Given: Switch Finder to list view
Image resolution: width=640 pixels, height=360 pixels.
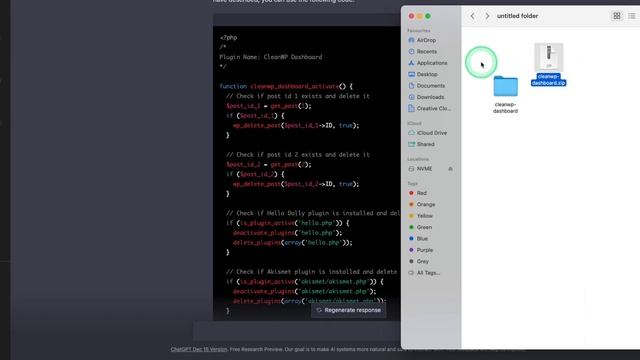Looking at the screenshot, I should click(x=632, y=16).
